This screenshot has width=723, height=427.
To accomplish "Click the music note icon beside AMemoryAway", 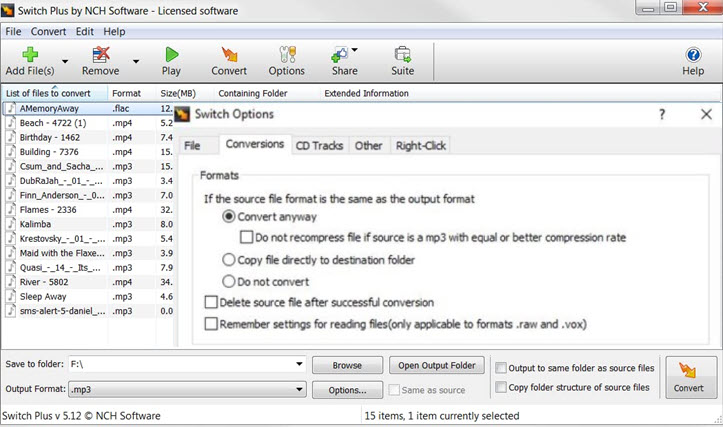I will 11,108.
